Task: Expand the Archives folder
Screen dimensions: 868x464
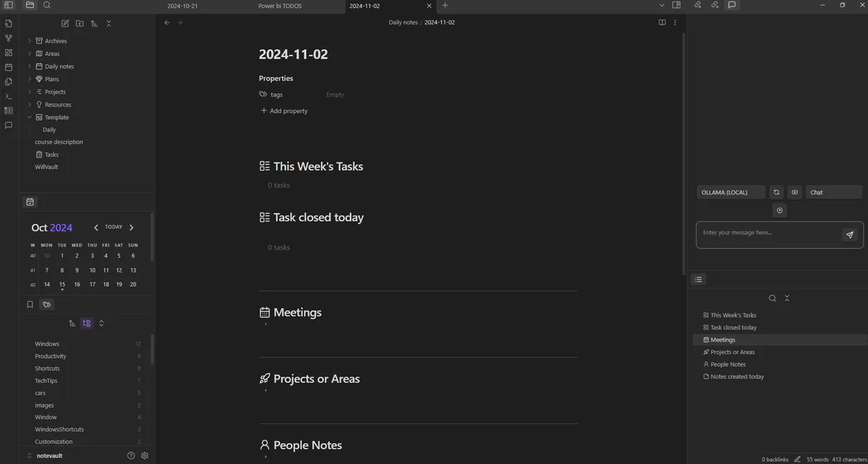Action: 30,41
